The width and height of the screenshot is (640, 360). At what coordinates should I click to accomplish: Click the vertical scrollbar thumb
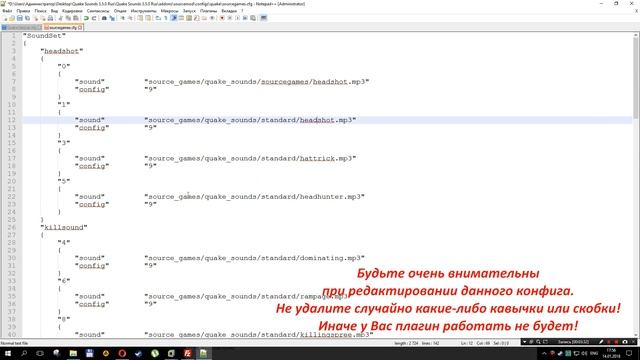point(636,78)
